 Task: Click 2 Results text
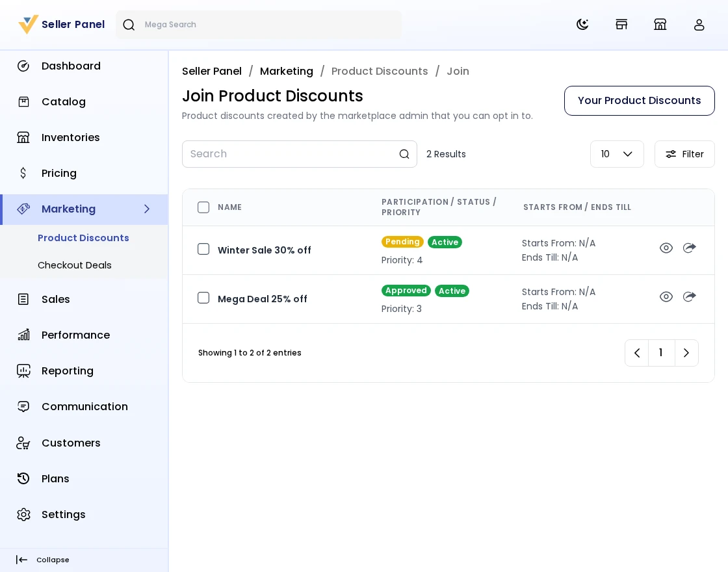click(446, 154)
